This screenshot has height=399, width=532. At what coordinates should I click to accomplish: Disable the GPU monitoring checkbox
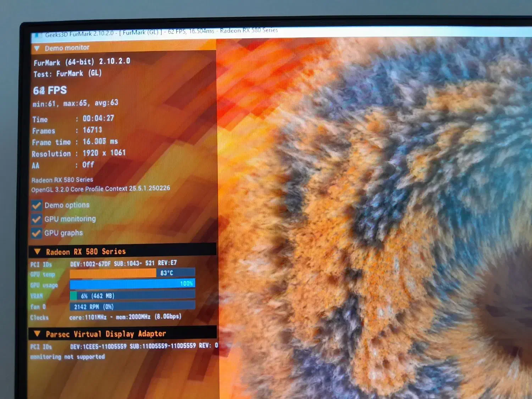[x=36, y=220]
